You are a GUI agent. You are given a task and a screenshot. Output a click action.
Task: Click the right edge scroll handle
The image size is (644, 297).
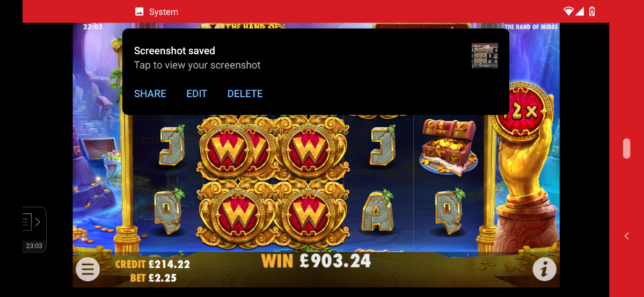(x=626, y=148)
